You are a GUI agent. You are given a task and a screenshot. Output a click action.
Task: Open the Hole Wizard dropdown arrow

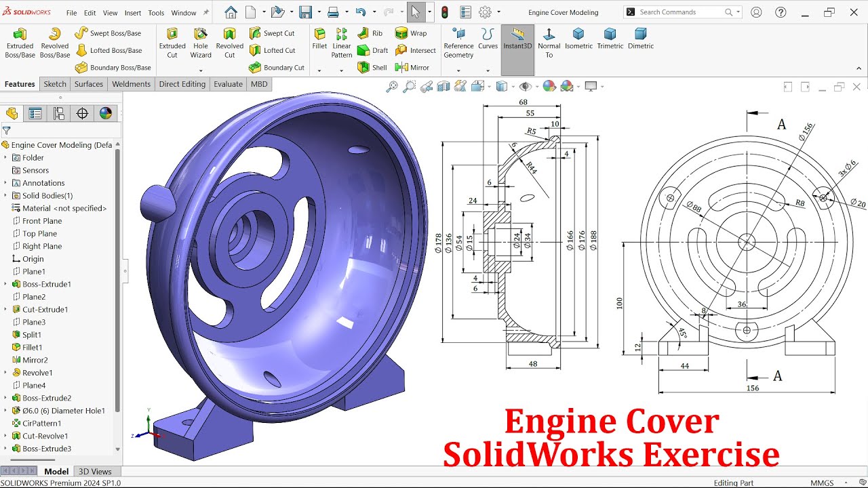click(201, 70)
